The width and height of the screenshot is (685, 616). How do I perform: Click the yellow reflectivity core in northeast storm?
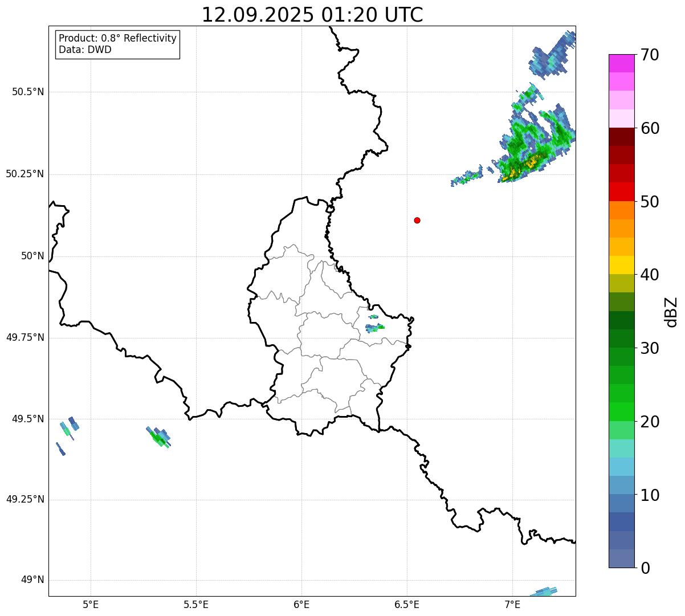(x=523, y=166)
